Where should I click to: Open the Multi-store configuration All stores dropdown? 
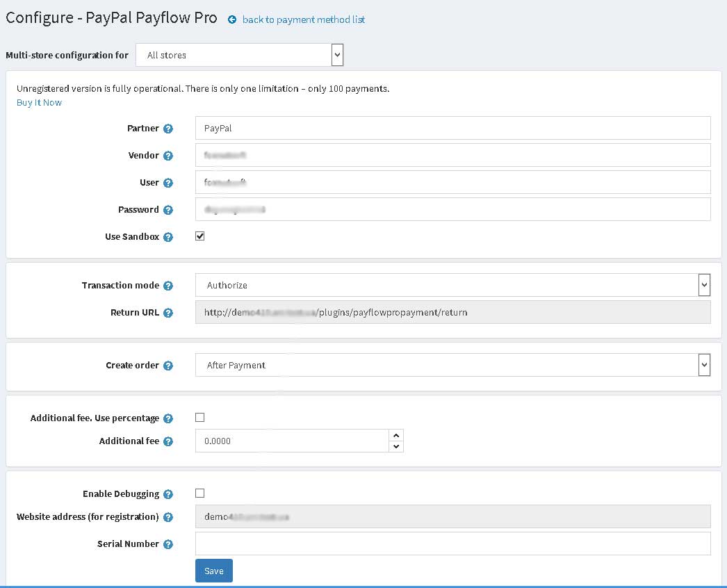click(239, 55)
